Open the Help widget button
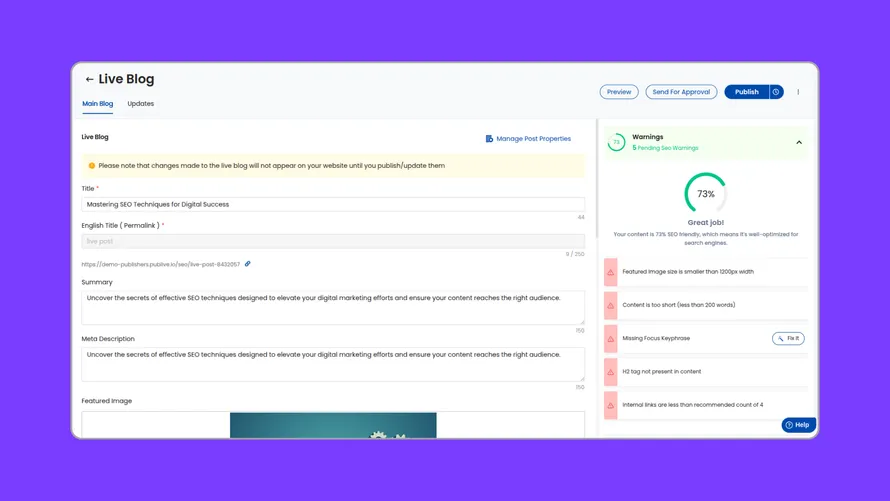This screenshot has width=890, height=501. tap(798, 425)
